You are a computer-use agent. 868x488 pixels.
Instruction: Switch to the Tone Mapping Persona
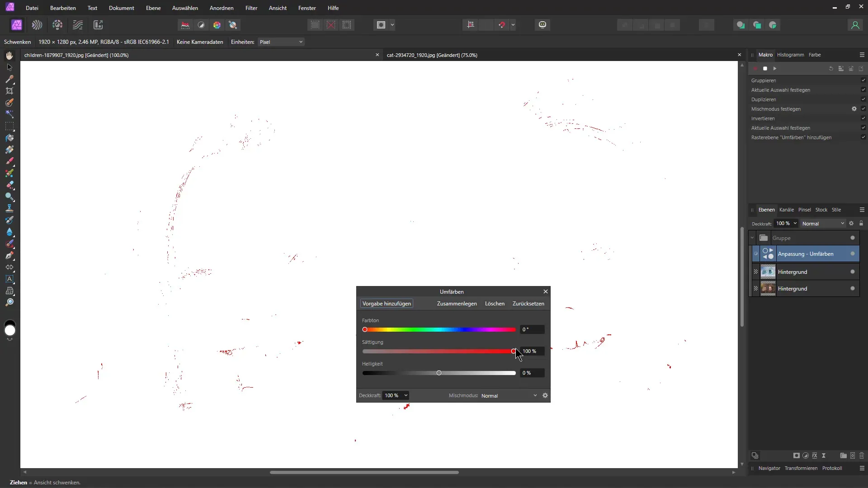78,25
